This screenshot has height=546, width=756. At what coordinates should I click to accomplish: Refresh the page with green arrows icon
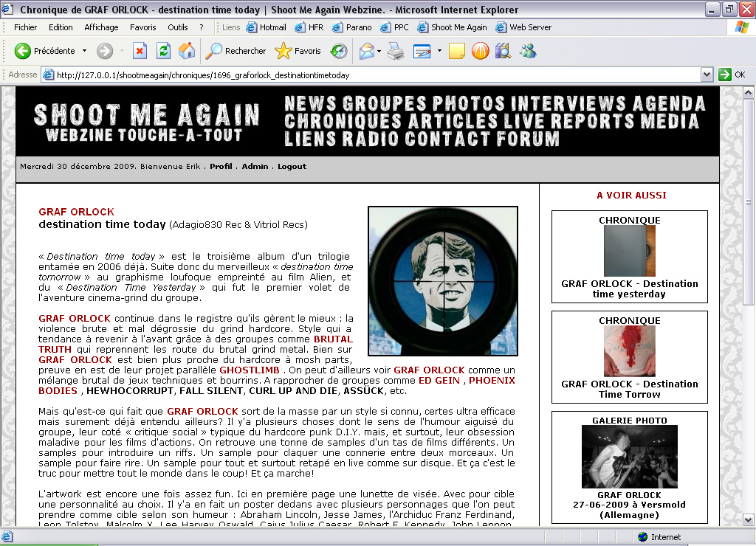pyautogui.click(x=163, y=51)
